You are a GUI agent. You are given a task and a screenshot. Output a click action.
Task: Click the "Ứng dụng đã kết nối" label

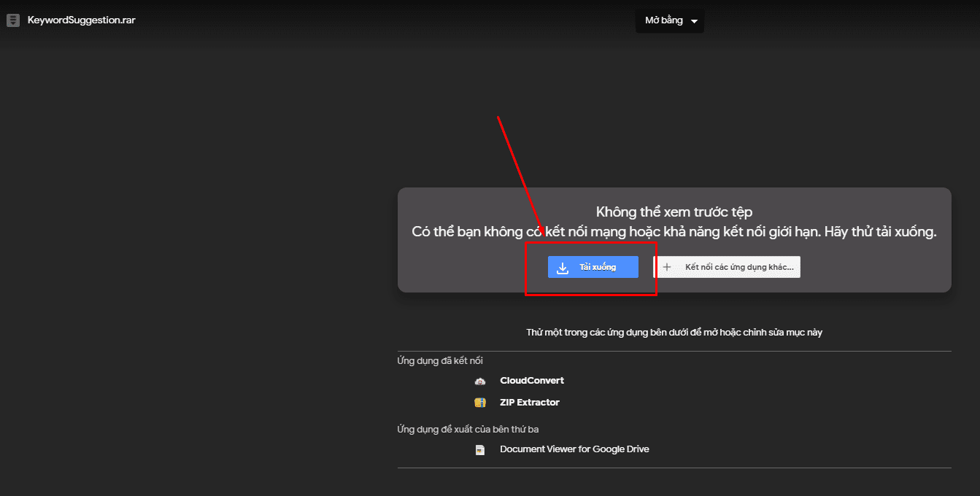[440, 361]
